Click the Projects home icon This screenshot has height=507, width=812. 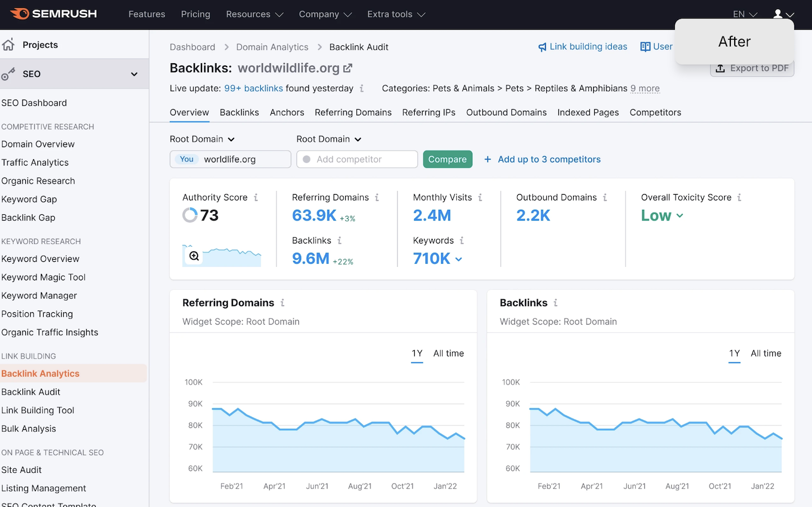point(8,45)
